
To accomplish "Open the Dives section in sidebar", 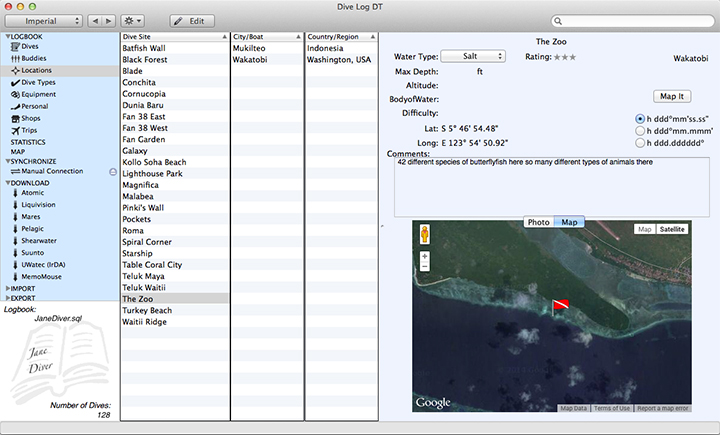I will pos(30,47).
